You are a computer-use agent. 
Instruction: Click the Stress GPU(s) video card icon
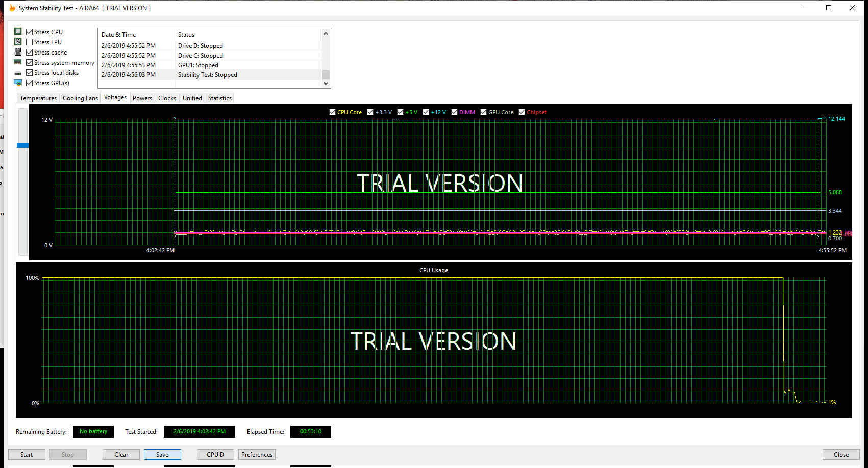pos(18,82)
